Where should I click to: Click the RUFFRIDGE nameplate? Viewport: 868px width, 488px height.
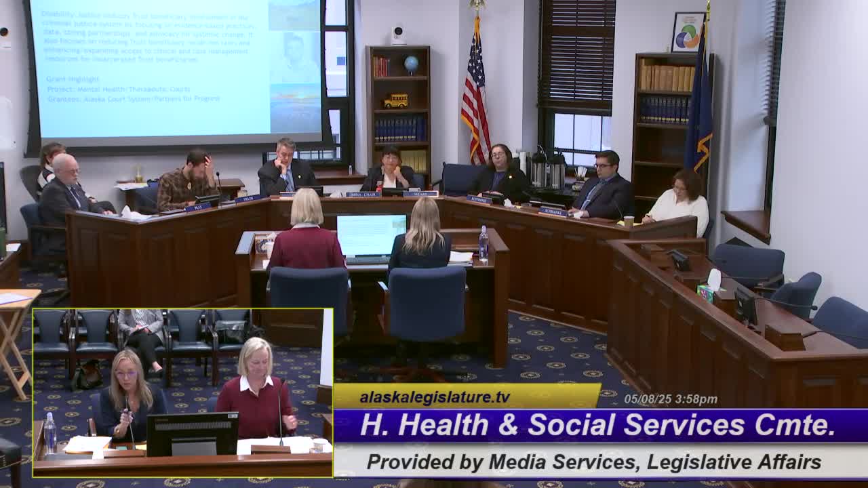coord(479,200)
